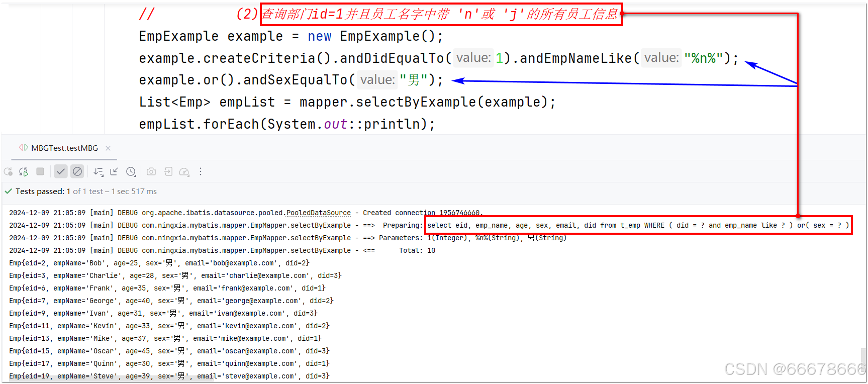This screenshot has height=384, width=868.
Task: Toggle Show Ignored tests button
Action: 77,171
